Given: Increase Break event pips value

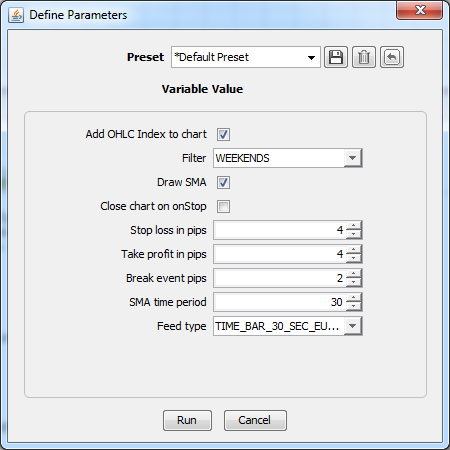Looking at the screenshot, I should [x=354, y=274].
